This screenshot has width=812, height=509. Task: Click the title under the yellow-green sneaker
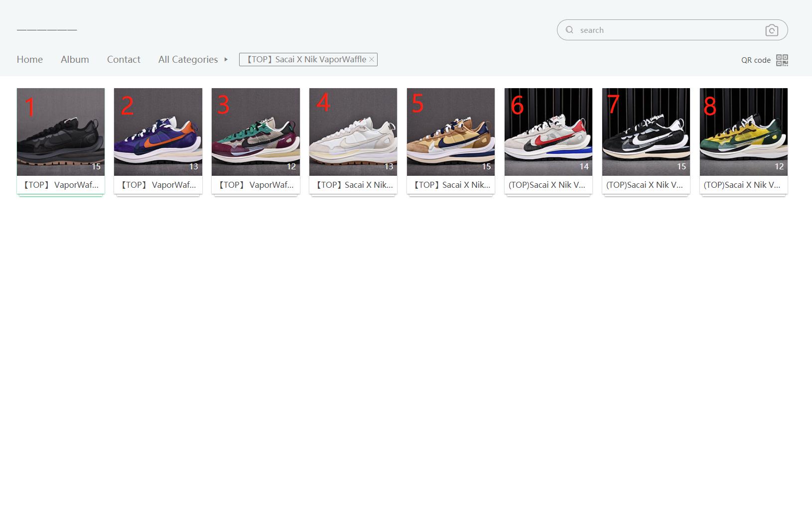tap(742, 185)
